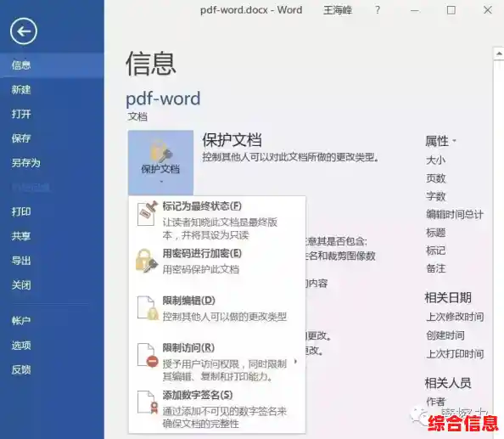Click the 页数 property label
The image size is (504, 439).
(436, 177)
